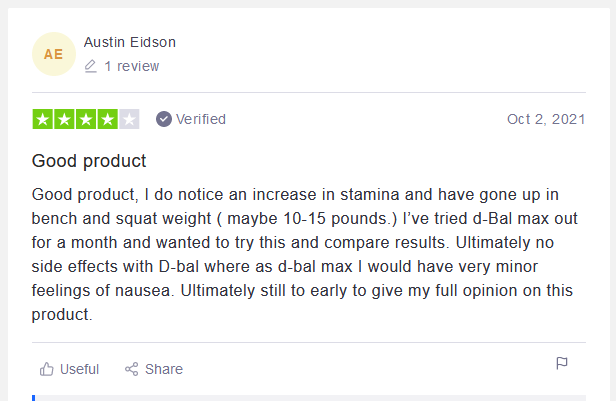Click the thumbs-up Useful icon

pyautogui.click(x=46, y=369)
